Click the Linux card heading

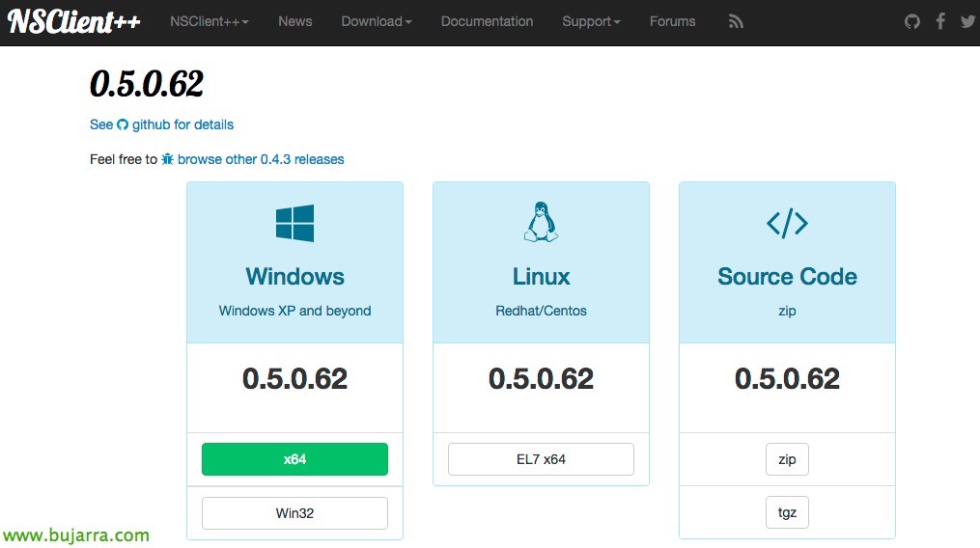click(541, 276)
